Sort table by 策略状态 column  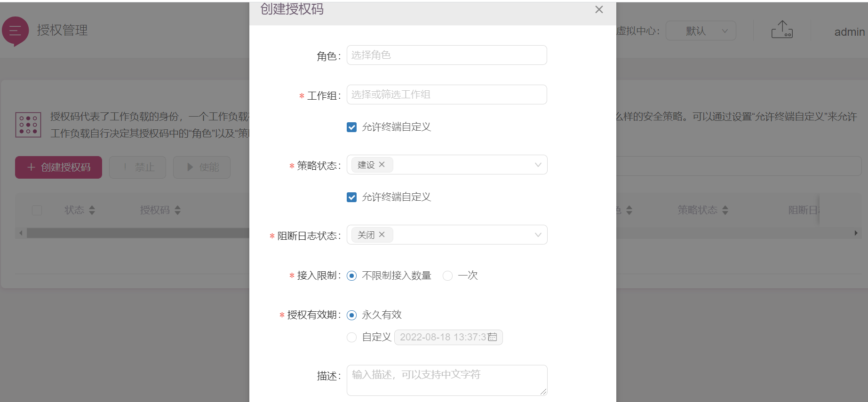pyautogui.click(x=725, y=210)
